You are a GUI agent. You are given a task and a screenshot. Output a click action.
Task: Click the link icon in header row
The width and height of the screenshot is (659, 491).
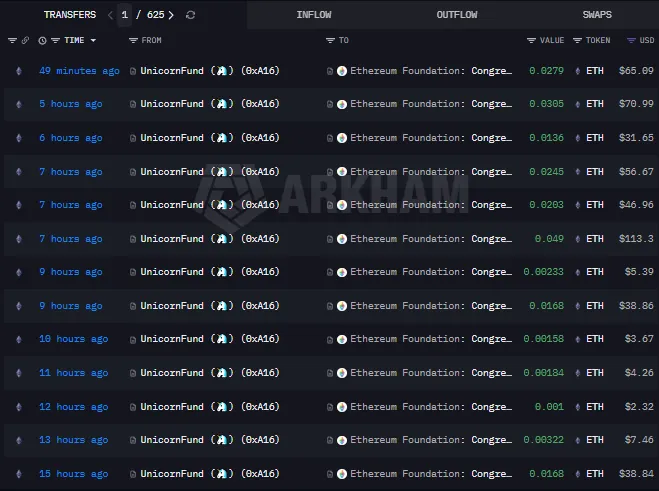coord(26,41)
